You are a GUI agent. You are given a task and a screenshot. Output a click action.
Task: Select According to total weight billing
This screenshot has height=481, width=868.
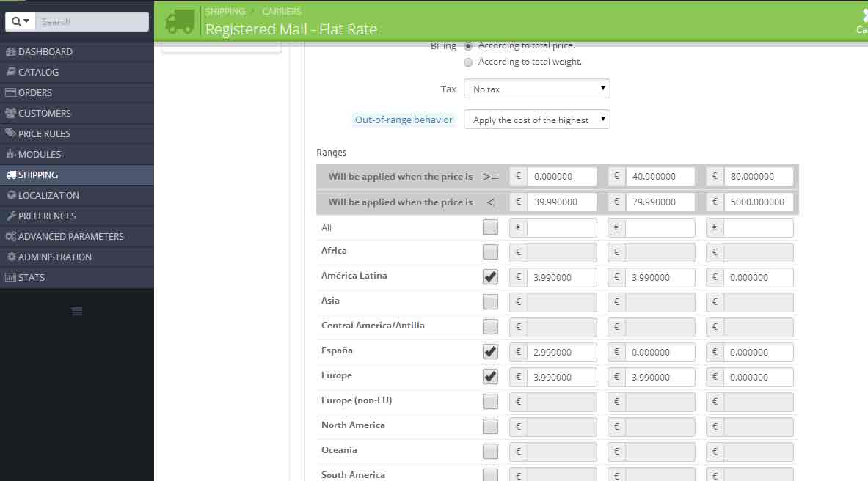pyautogui.click(x=468, y=62)
